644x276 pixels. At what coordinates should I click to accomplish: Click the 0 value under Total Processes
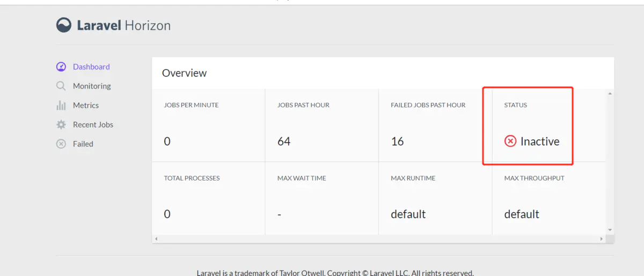click(167, 214)
